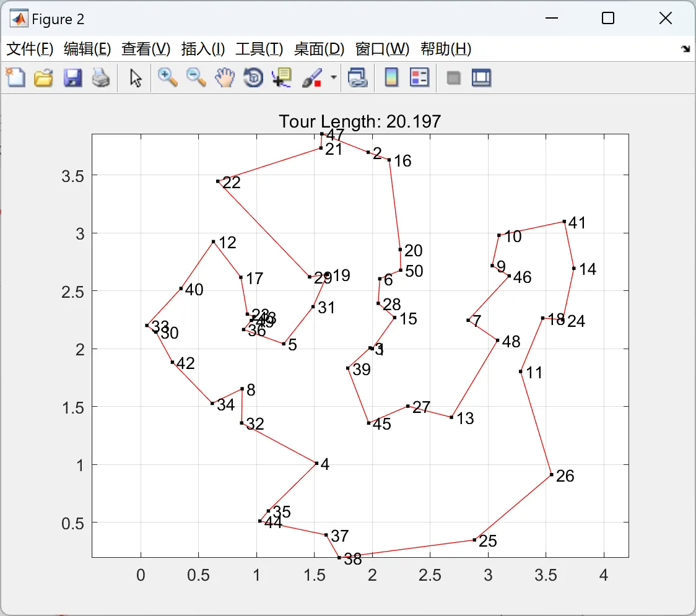Click the node labeled 8
This screenshot has width=696, height=616.
(x=242, y=389)
